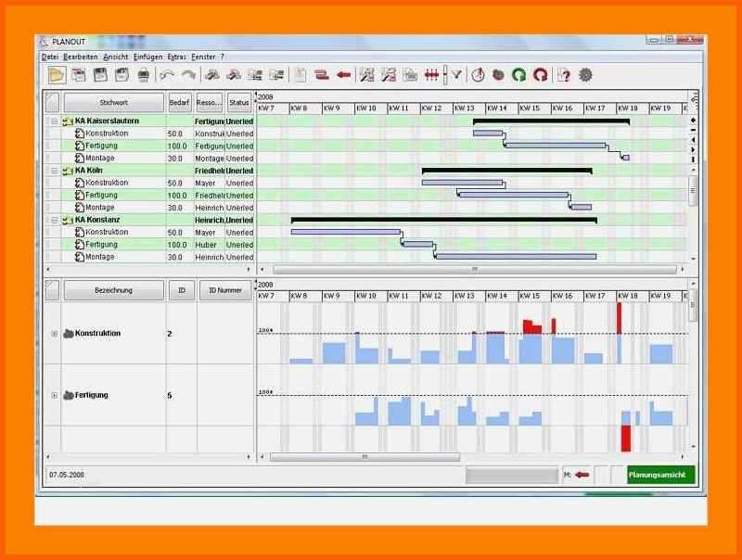The width and height of the screenshot is (742, 560).
Task: Click the second floppy disk Save-as icon
Action: 122,75
